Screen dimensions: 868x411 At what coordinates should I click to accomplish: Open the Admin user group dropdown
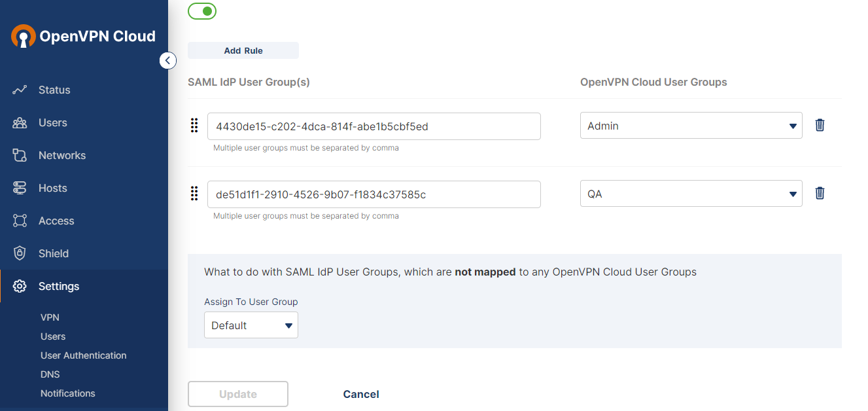(691, 126)
